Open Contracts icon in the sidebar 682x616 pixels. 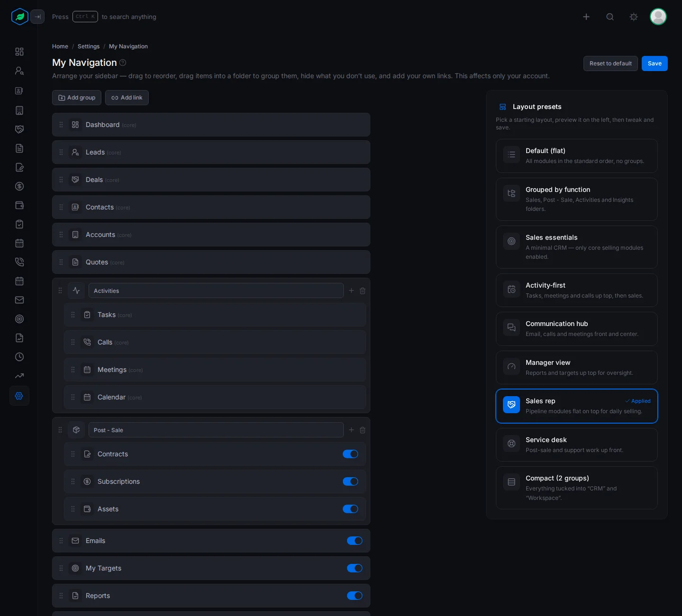tap(19, 167)
